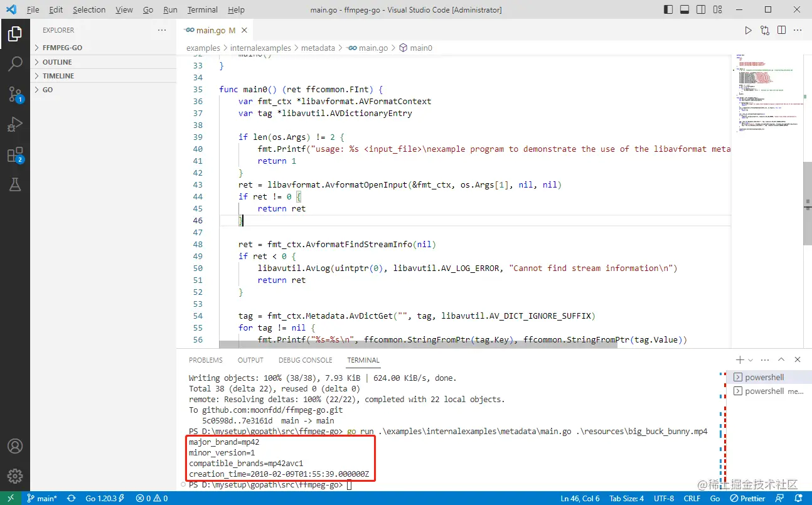
Task: Open Run and Debug view
Action: coord(15,124)
